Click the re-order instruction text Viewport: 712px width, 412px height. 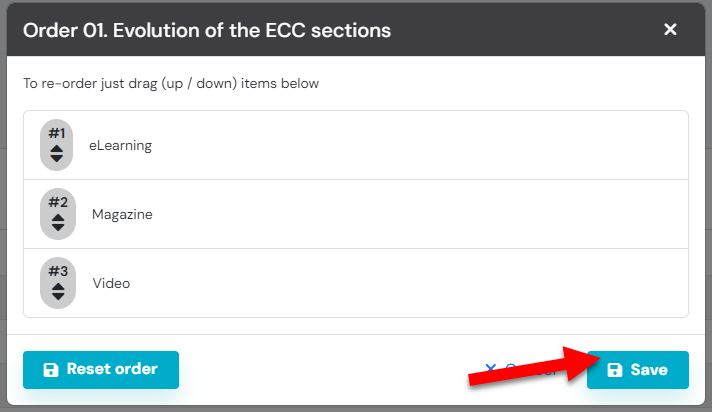point(171,84)
